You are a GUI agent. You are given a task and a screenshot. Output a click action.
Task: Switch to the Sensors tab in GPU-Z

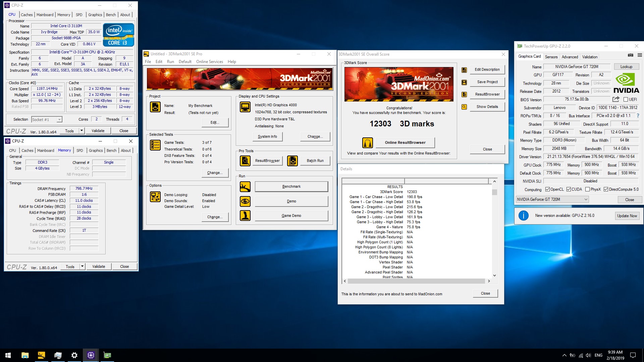(x=551, y=57)
